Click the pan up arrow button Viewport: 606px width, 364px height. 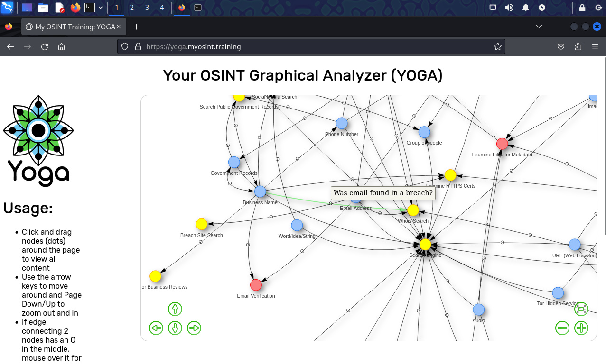point(175,309)
